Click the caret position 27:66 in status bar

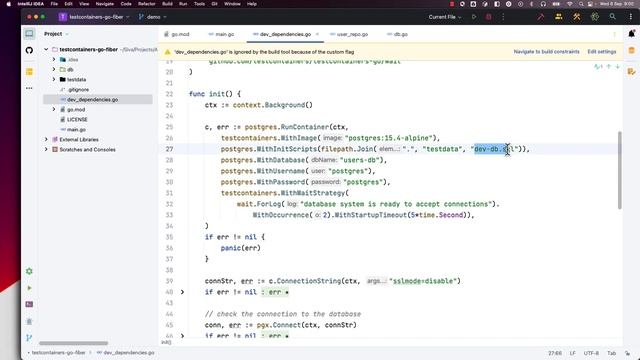pos(555,353)
